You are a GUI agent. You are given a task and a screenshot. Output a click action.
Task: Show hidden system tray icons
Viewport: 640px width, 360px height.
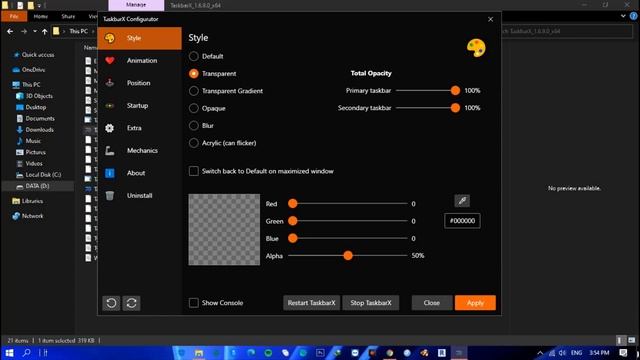tap(540, 353)
